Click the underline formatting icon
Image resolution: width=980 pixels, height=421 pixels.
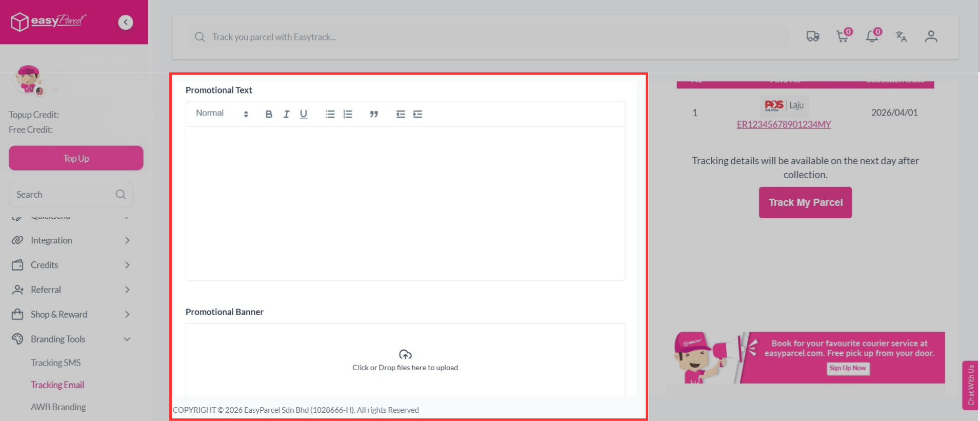click(x=304, y=114)
